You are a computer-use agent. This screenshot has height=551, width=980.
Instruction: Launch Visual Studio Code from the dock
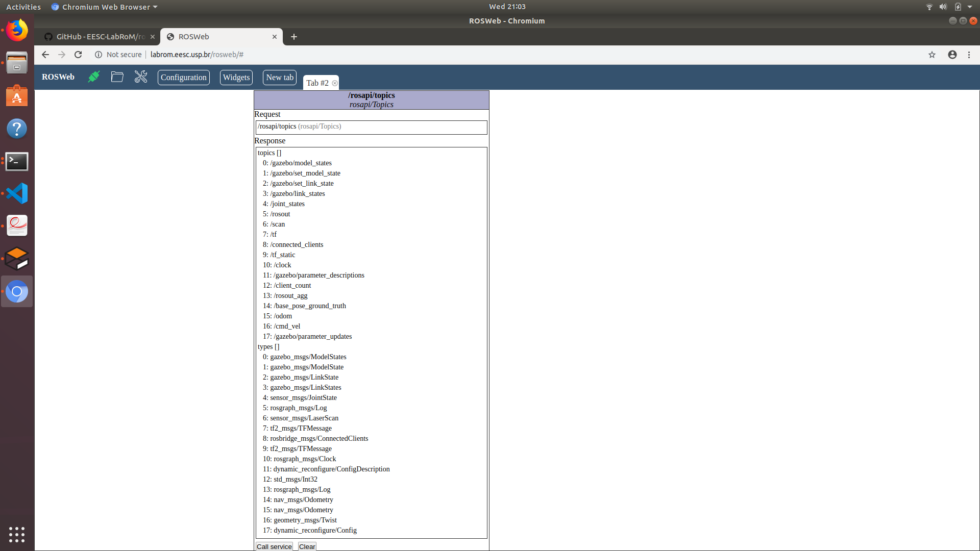17,193
